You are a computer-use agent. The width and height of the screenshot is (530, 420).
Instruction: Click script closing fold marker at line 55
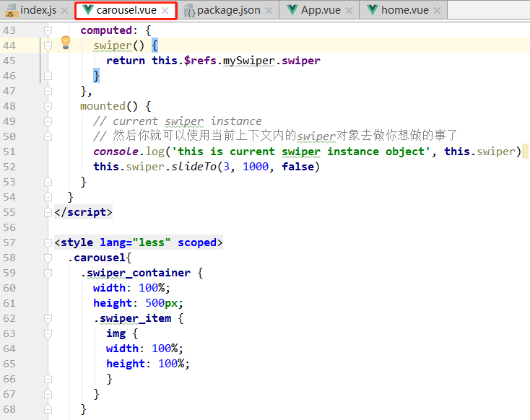48,212
